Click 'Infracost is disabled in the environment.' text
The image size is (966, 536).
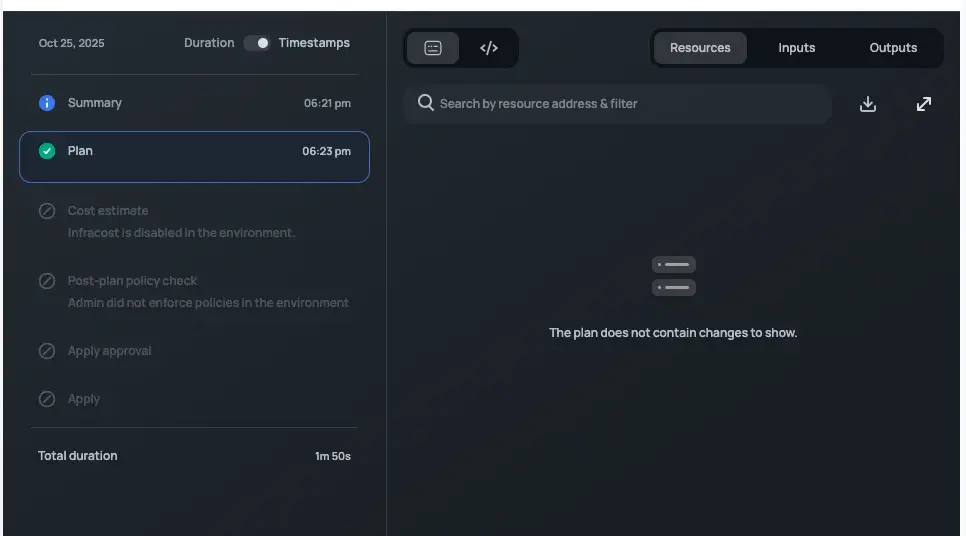(182, 233)
